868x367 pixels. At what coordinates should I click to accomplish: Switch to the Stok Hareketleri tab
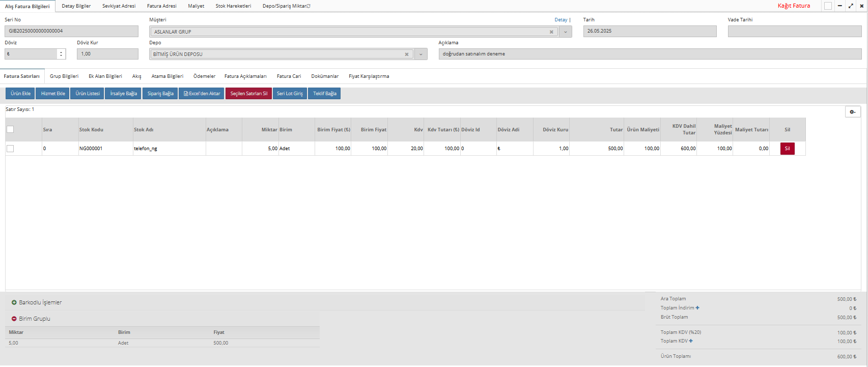[233, 6]
